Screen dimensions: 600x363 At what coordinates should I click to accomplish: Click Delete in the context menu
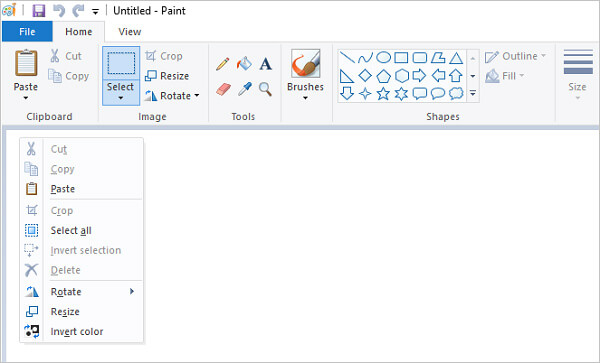[x=82, y=270]
